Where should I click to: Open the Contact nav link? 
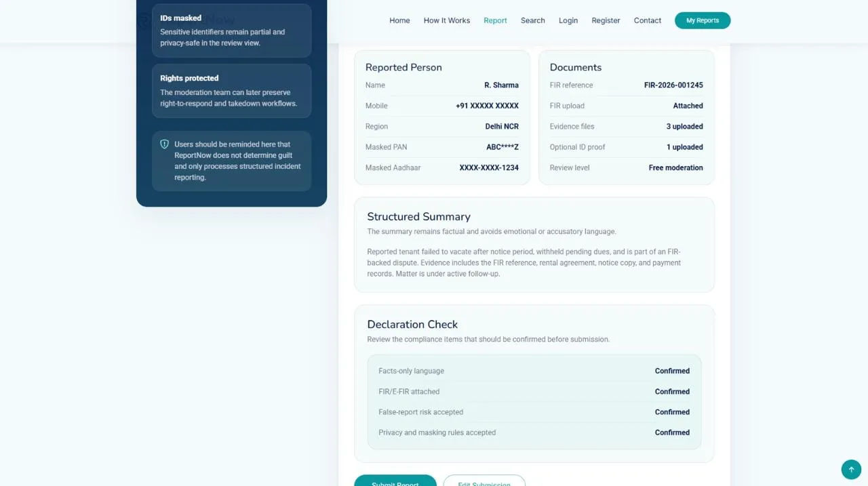(x=648, y=20)
